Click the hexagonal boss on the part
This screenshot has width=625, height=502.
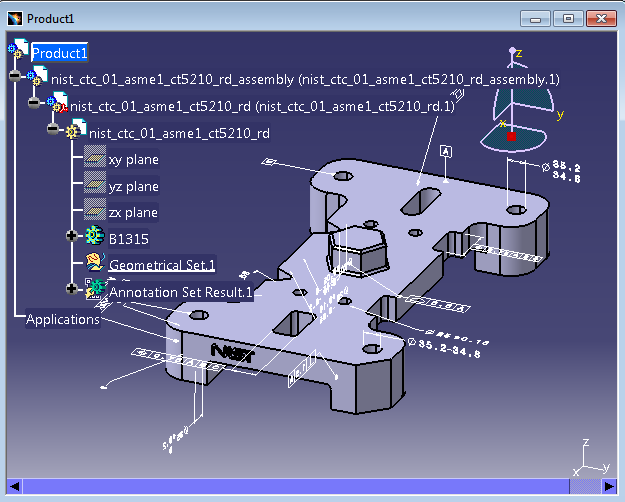click(x=357, y=250)
